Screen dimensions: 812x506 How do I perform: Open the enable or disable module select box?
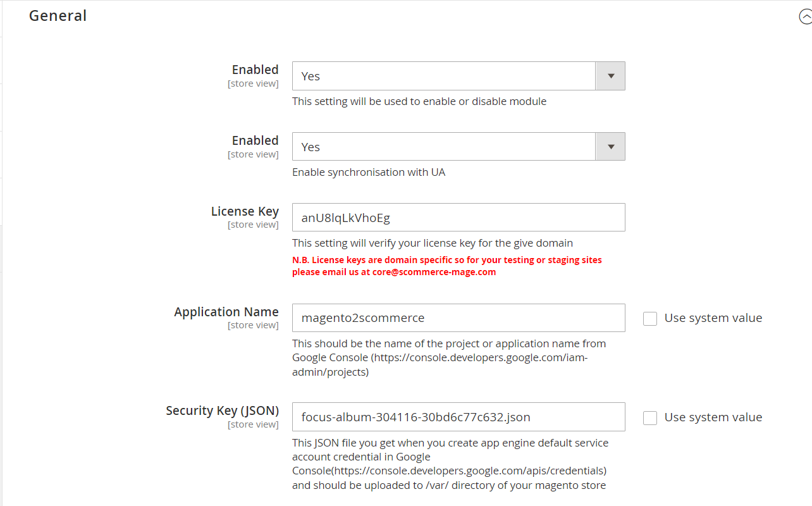(444, 76)
